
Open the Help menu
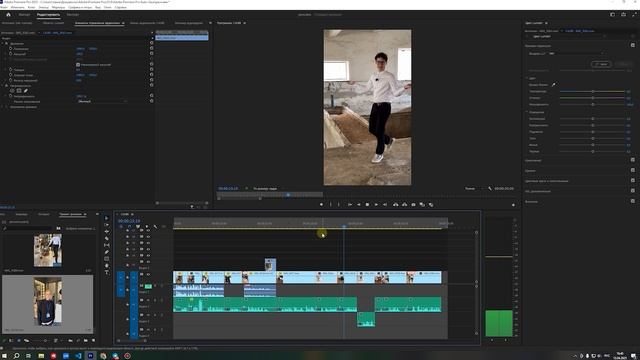(120, 7)
